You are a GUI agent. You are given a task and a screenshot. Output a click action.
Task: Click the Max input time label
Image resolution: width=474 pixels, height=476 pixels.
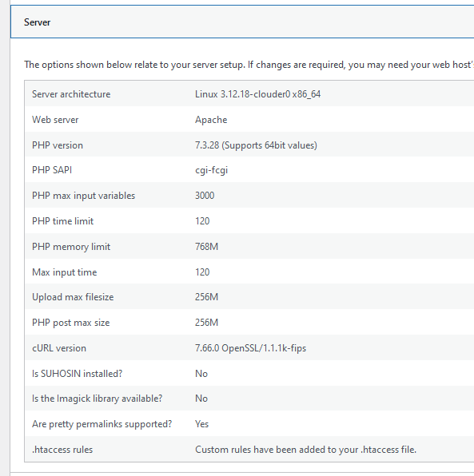65,272
